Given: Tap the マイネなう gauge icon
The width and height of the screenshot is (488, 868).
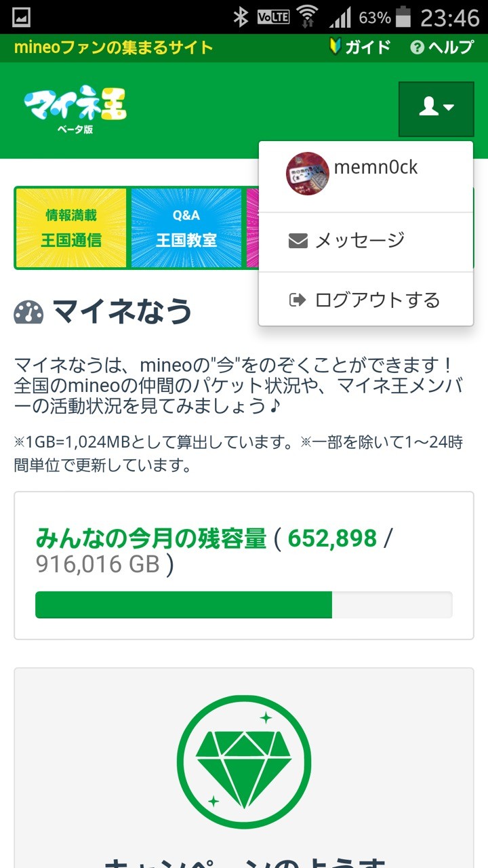Looking at the screenshot, I should tap(28, 312).
